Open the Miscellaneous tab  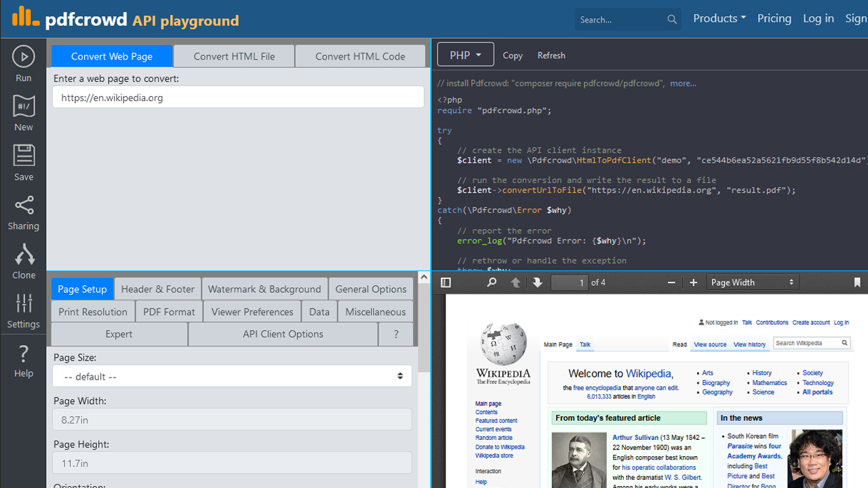(376, 312)
